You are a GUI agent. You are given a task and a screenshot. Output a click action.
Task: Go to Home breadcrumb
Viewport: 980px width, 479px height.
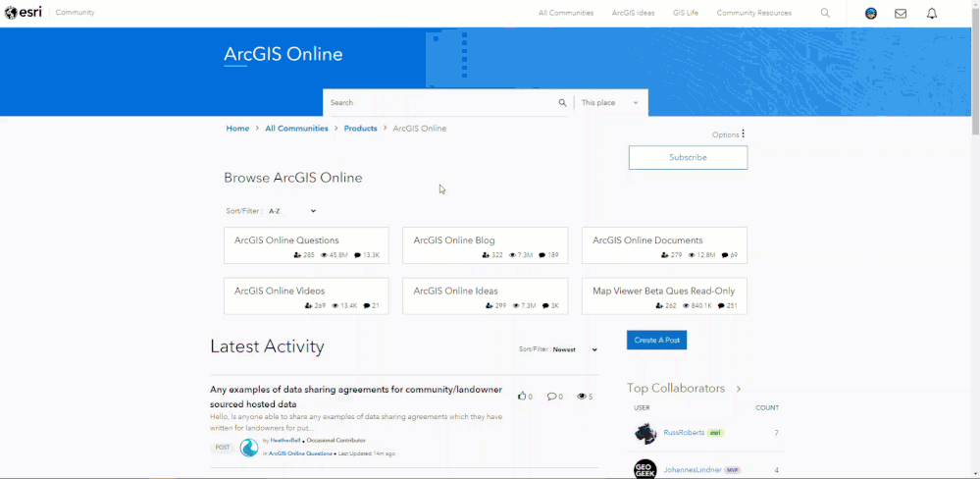tap(237, 129)
